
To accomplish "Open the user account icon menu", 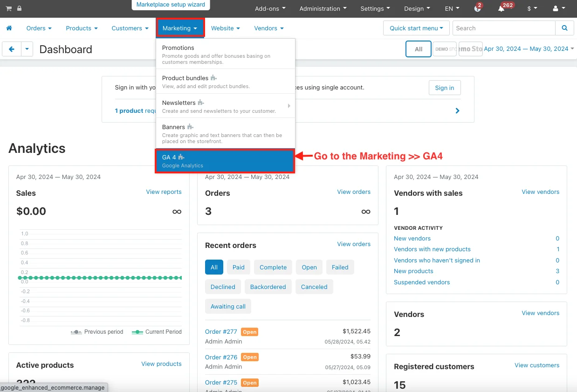I will pyautogui.click(x=557, y=8).
